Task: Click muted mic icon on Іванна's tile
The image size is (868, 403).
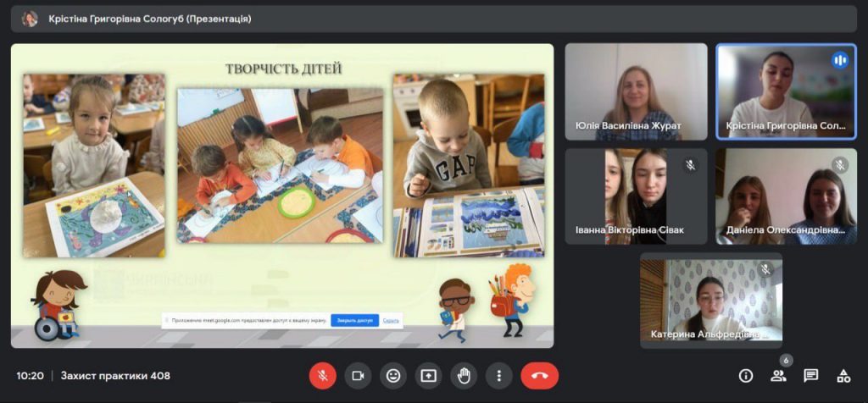Action: (690, 165)
